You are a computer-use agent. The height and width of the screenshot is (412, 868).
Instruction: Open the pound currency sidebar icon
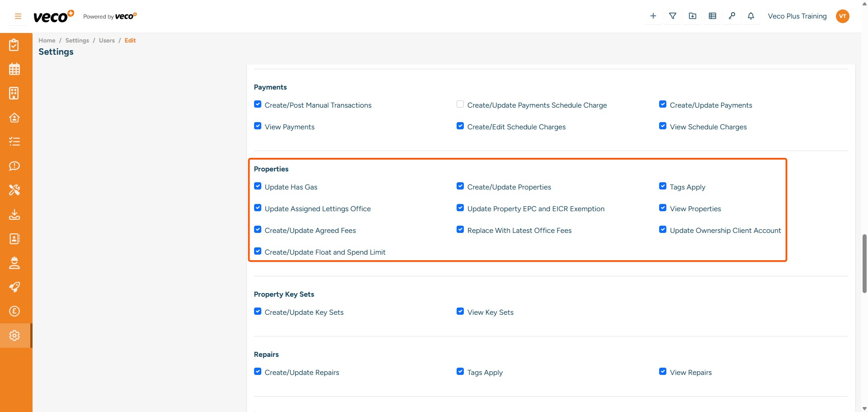pos(14,311)
